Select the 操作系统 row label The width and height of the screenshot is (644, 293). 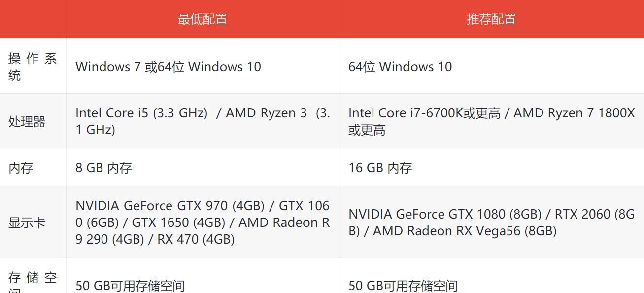[33, 67]
